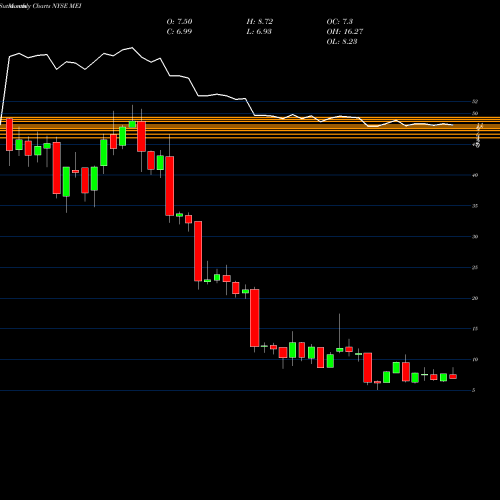Click the tallest red candle falling from 33 to 23
The image size is (500, 500).
198,251
